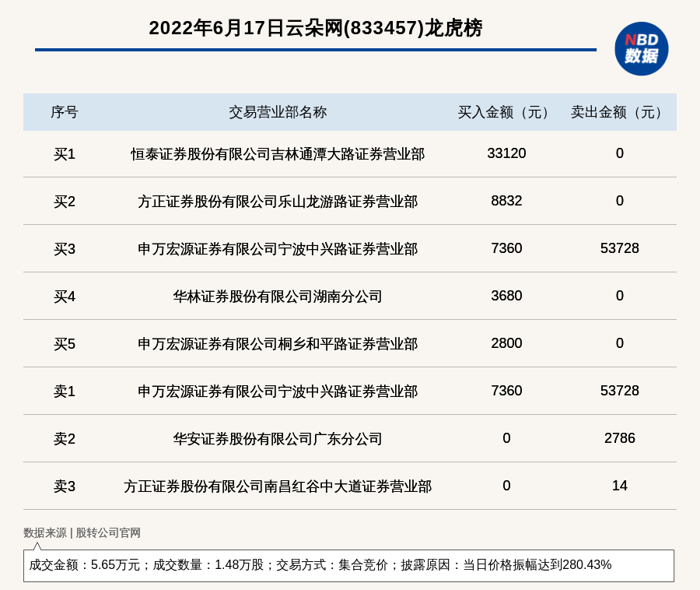
Task: Select 申万宏源证券宁波中兴路 name in 卖1 row
Action: [x=278, y=392]
